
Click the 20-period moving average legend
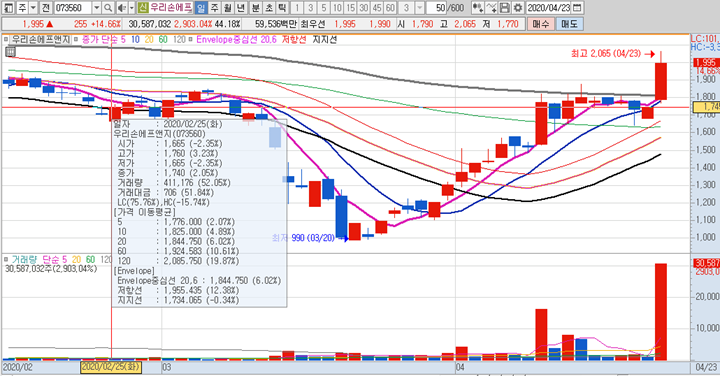[149, 39]
